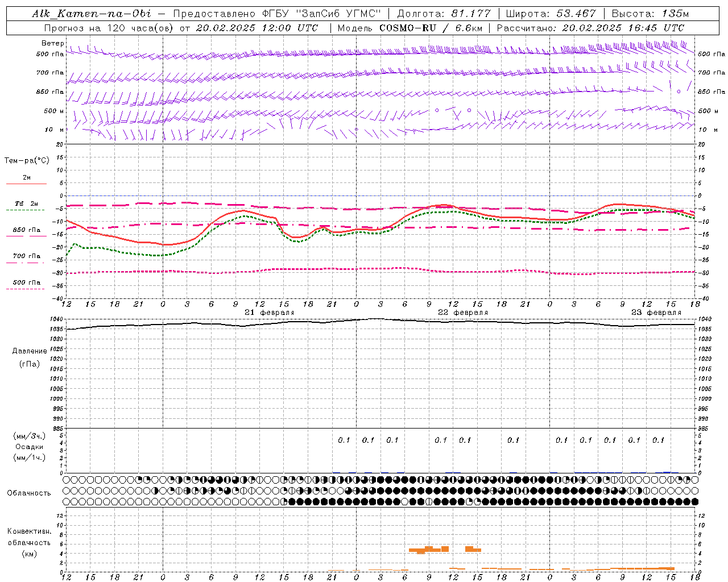Click the 500 м wind level label on left
Image resolution: width=728 pixels, height=582 pixels.
[55, 111]
